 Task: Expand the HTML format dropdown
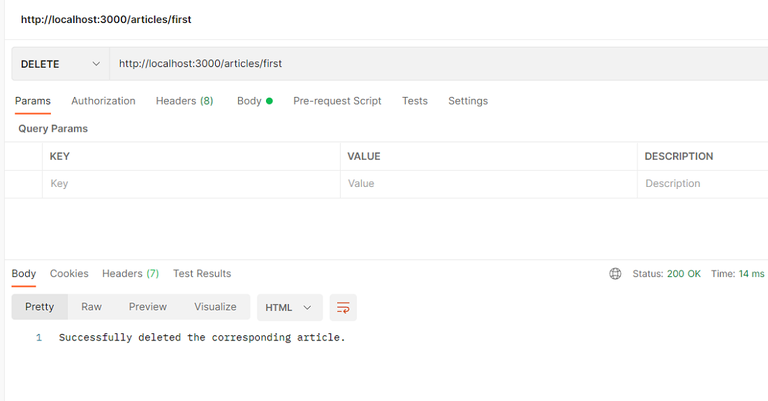[289, 307]
